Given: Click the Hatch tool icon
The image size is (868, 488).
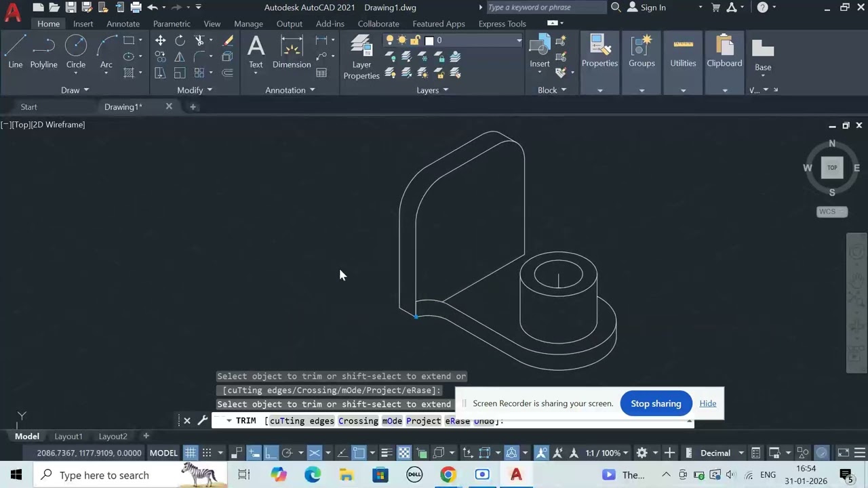Looking at the screenshot, I should click(129, 73).
